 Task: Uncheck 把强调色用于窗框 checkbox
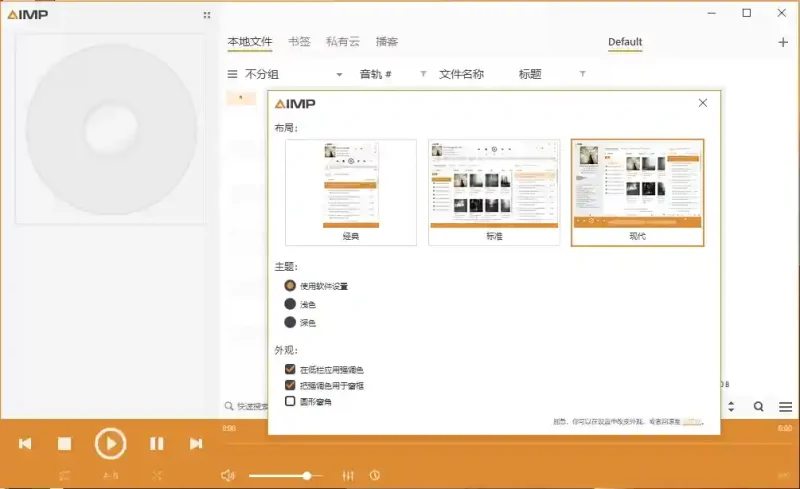point(290,385)
